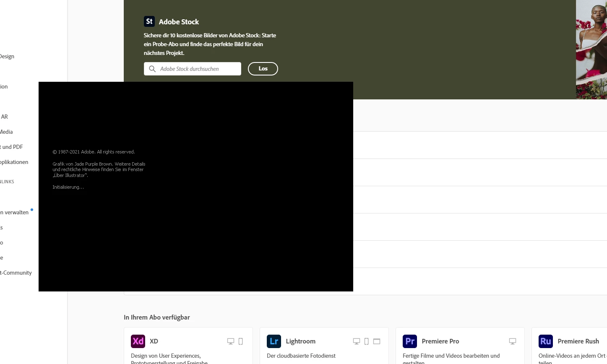Viewport: 607px width, 364px height.
Task: Click the desktop platform icon on the Premiere Pro card
Action: tap(513, 341)
